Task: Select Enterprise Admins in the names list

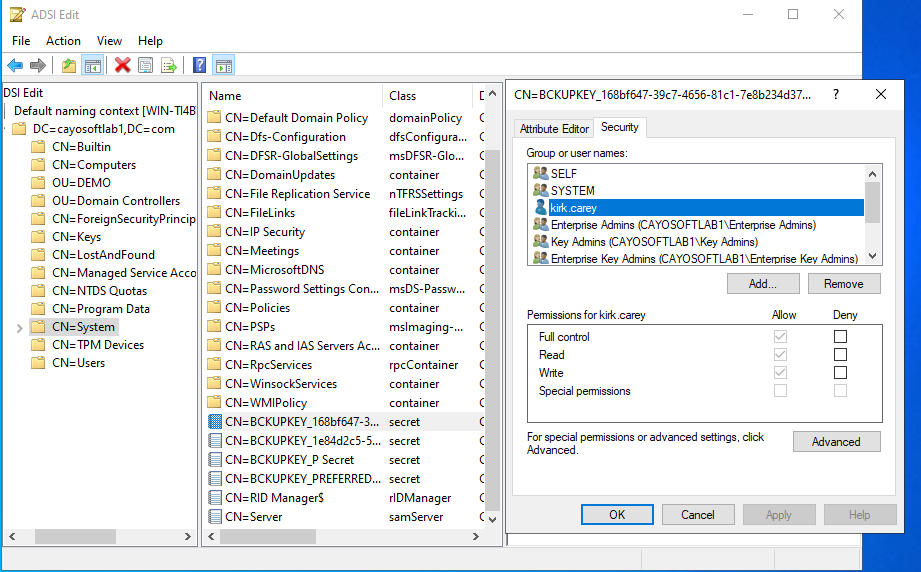Action: (x=682, y=225)
